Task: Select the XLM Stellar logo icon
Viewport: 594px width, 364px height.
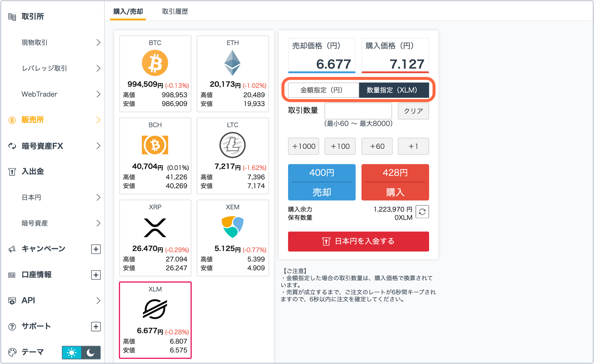Action: tap(155, 309)
